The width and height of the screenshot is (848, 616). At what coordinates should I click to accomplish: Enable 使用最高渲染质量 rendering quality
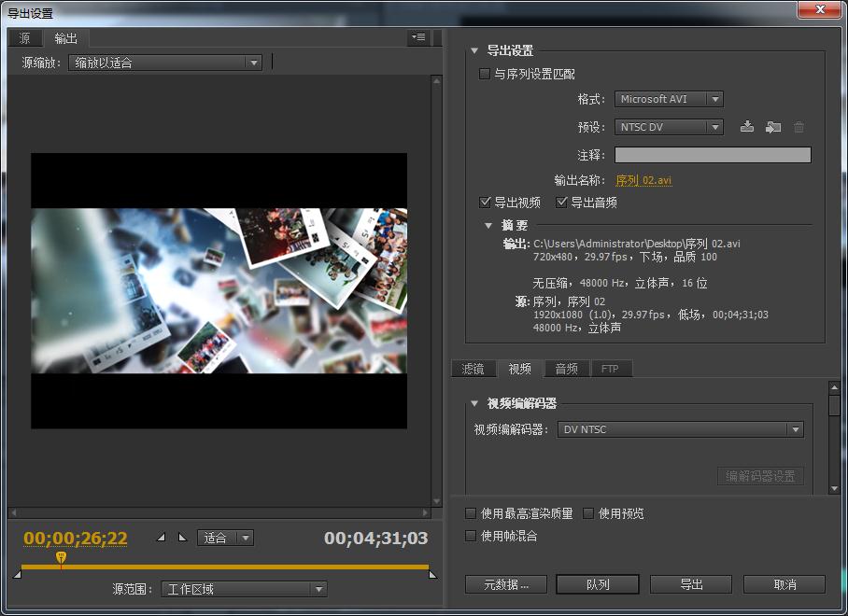pos(471,512)
